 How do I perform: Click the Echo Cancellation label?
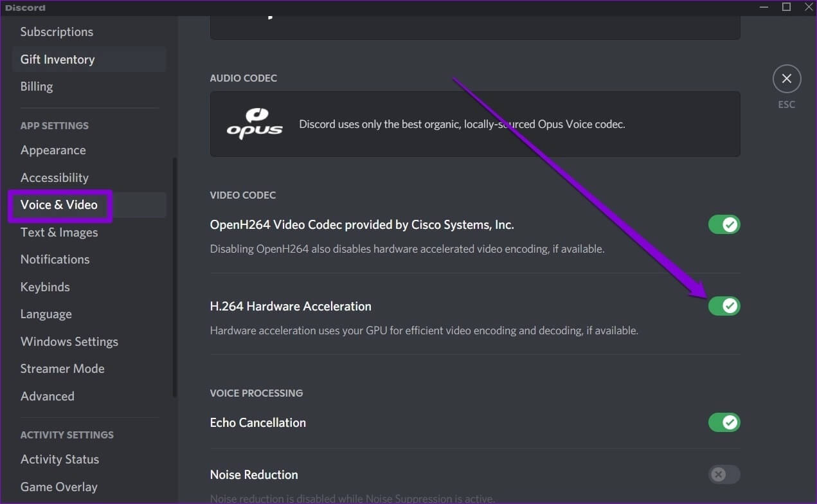point(258,422)
